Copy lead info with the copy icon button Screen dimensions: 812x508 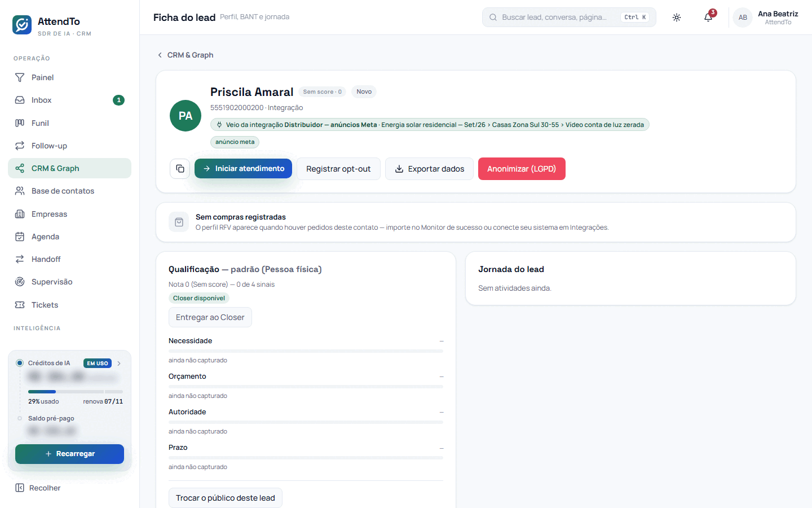click(x=180, y=169)
